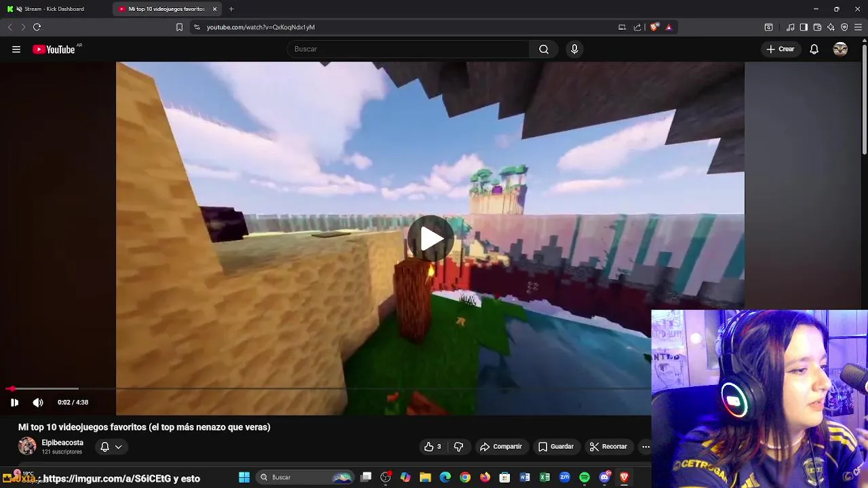Toggle the browser sidebar panel icon
868x488 pixels.
(804, 27)
